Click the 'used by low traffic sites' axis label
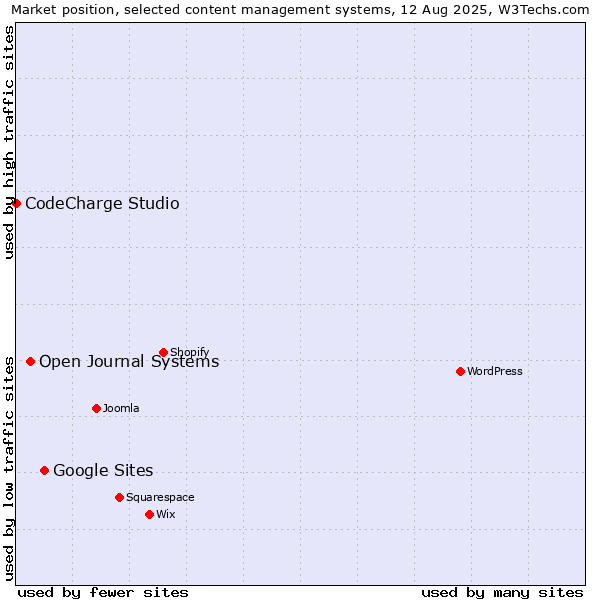 (x=9, y=469)
